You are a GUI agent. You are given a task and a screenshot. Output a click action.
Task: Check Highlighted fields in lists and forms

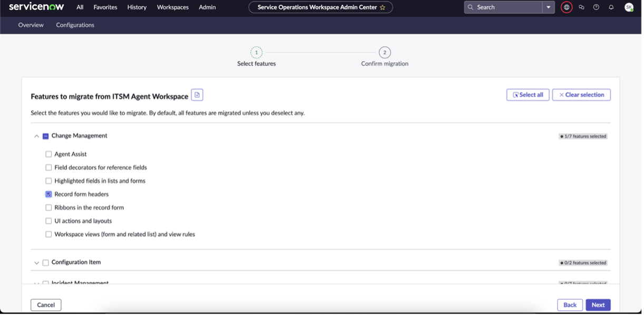[48, 181]
